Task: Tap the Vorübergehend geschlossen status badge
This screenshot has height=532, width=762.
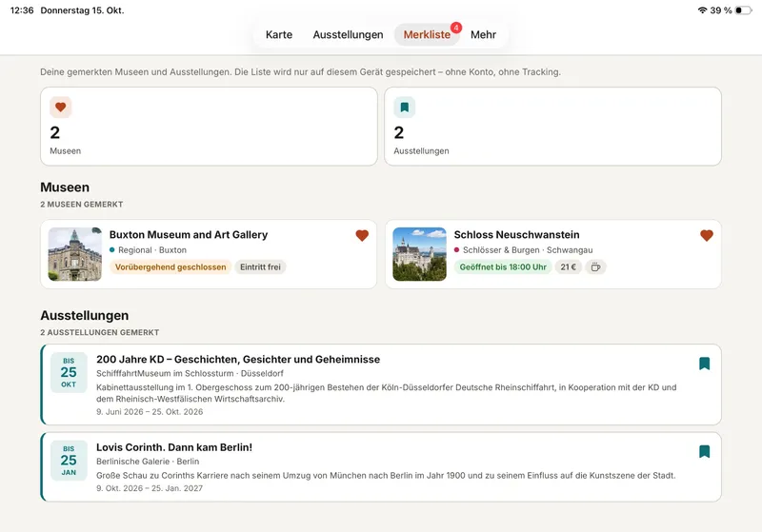Action: (x=170, y=267)
